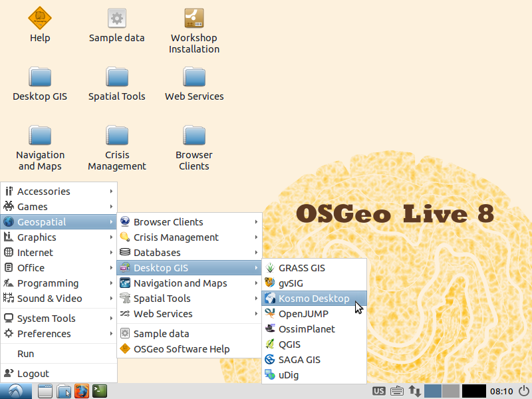Switch to the first (blue) workspace in pager
The width and height of the screenshot is (532, 399).
(433, 391)
